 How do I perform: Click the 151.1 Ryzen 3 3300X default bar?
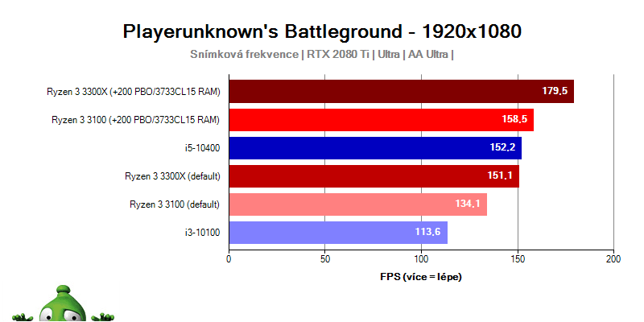[374, 176]
